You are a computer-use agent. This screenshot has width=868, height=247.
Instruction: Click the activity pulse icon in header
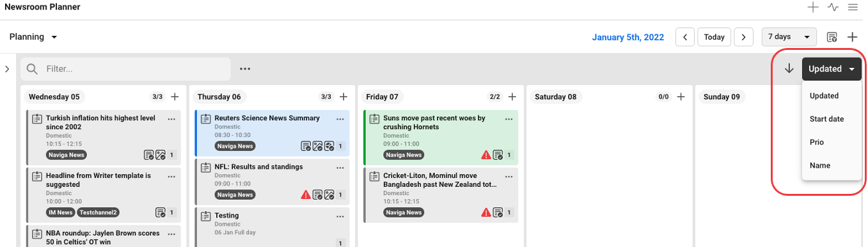click(833, 8)
